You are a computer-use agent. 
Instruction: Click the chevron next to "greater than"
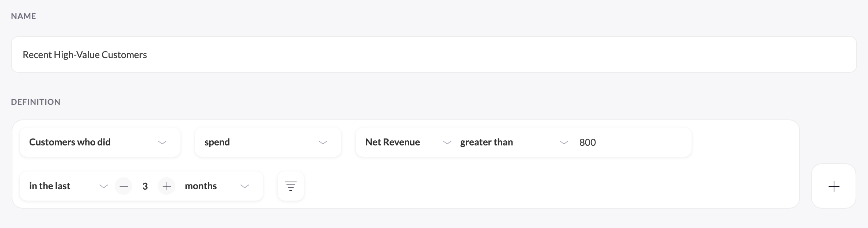click(x=563, y=142)
